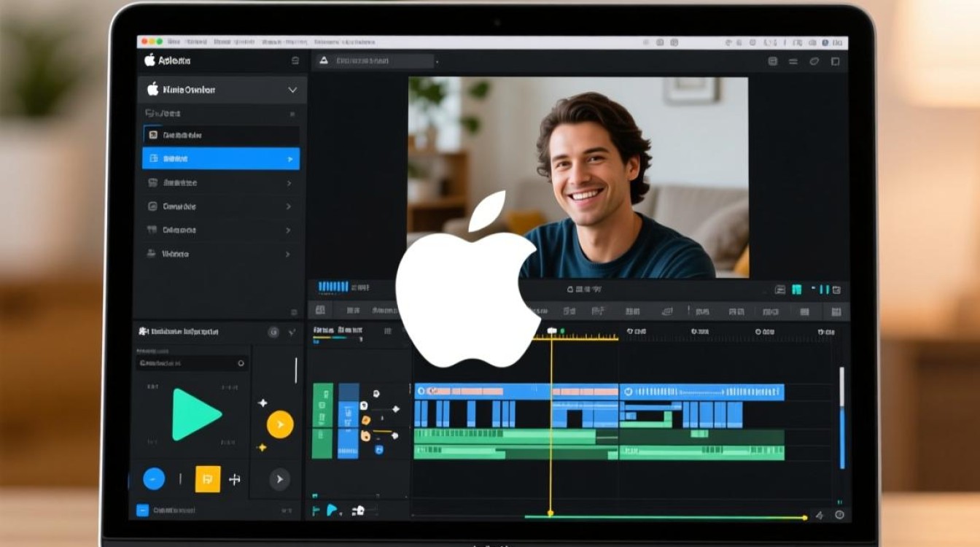Click the tilted oval icon at viewer's top-right
980x547 pixels.
[814, 61]
